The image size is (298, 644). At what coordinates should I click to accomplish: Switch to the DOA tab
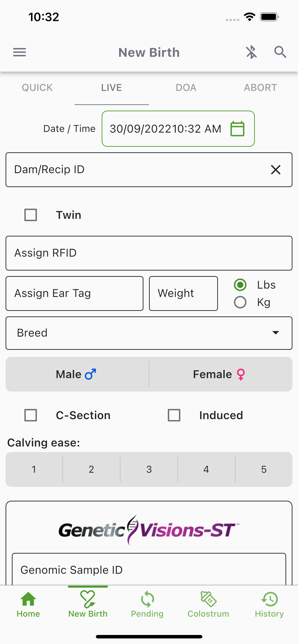click(x=186, y=88)
